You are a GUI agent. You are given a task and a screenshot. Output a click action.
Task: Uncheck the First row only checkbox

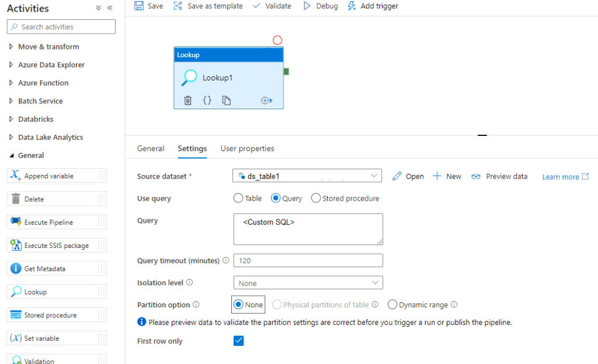tap(238, 341)
